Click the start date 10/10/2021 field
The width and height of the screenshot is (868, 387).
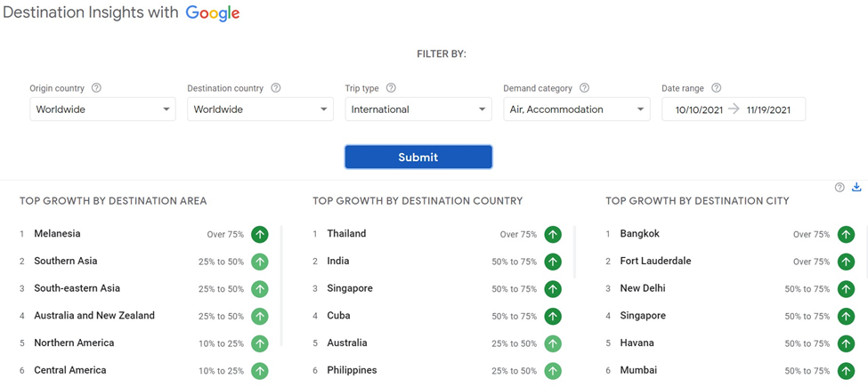pos(699,110)
